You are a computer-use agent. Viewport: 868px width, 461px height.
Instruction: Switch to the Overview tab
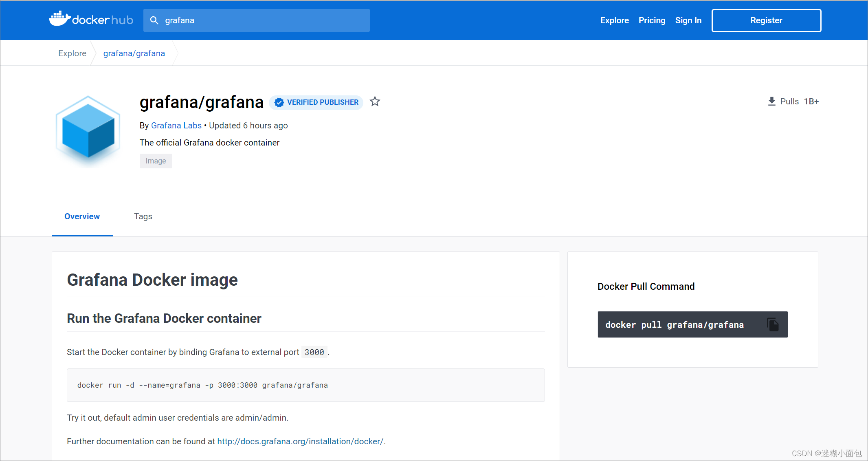[82, 216]
